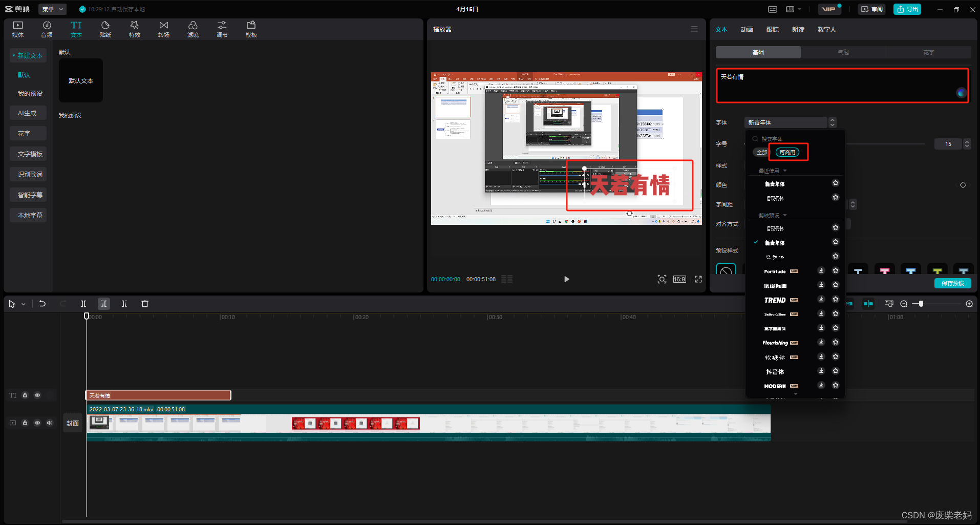Image resolution: width=980 pixels, height=525 pixels.
Task: Change the 16:9 aspect ratio
Action: point(679,279)
